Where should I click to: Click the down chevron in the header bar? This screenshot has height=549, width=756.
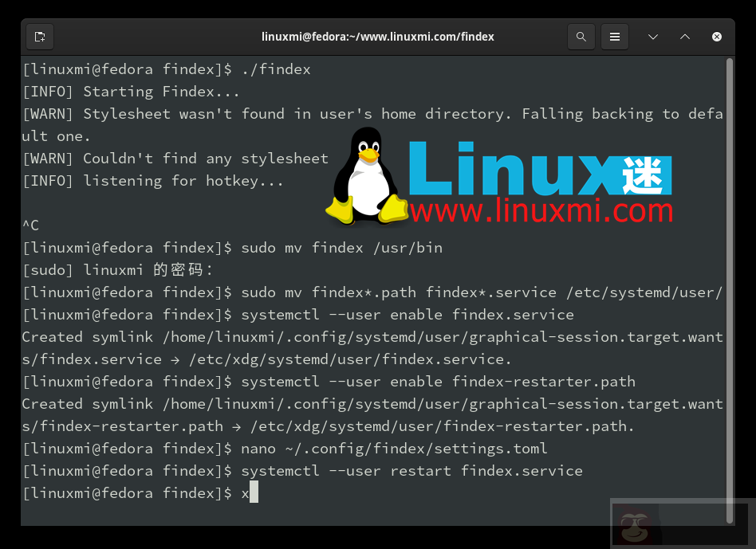coord(653,36)
